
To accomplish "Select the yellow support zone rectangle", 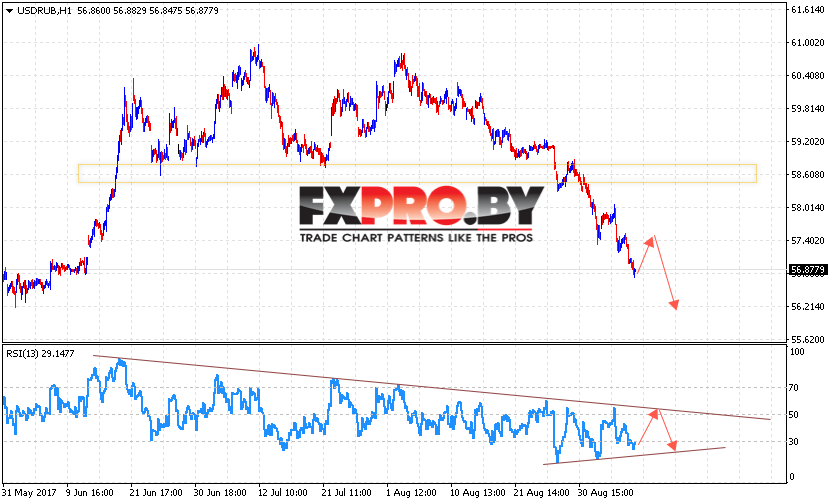I will tap(417, 173).
